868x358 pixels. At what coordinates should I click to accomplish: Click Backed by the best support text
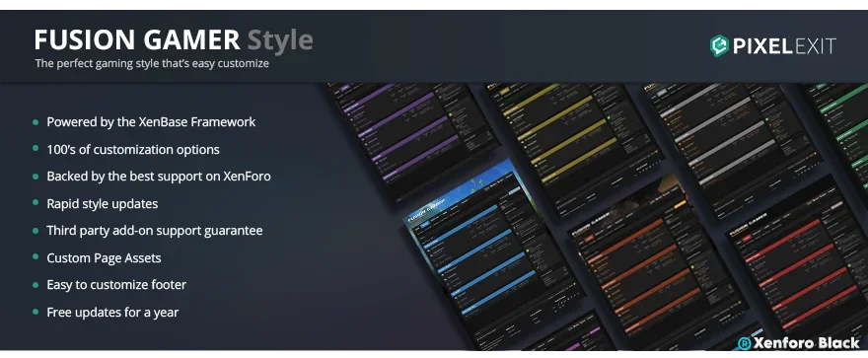[x=159, y=177]
